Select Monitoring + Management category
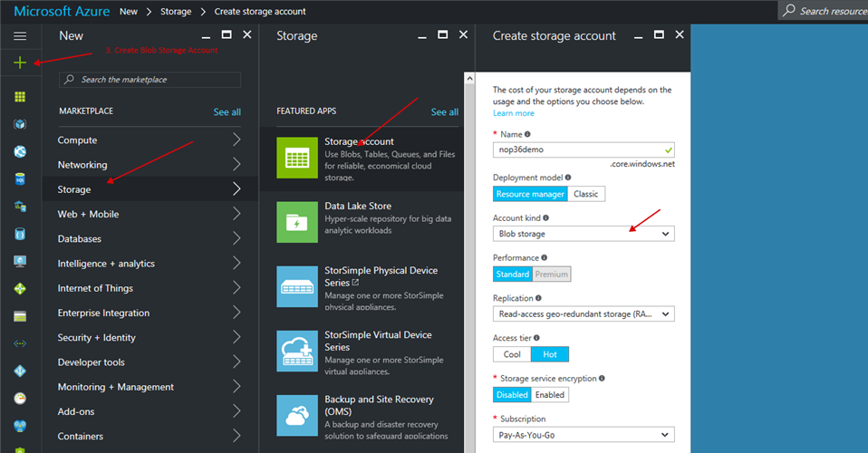The image size is (868, 453). tap(149, 387)
